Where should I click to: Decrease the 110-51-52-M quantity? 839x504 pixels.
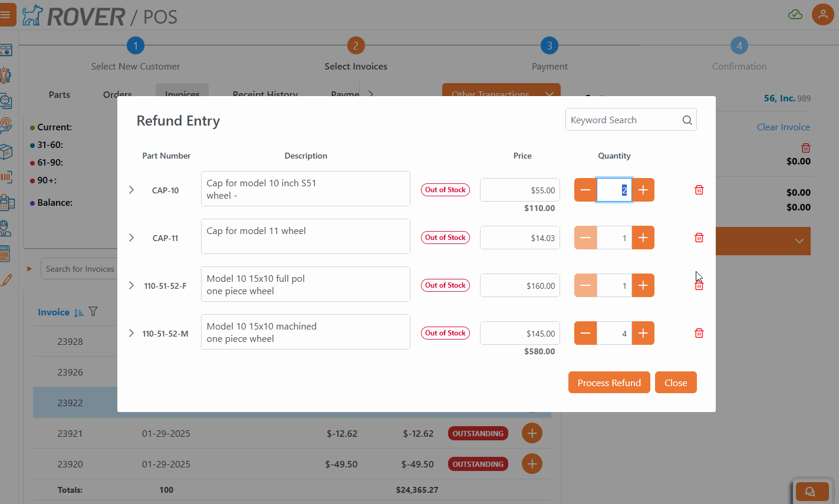pos(585,333)
